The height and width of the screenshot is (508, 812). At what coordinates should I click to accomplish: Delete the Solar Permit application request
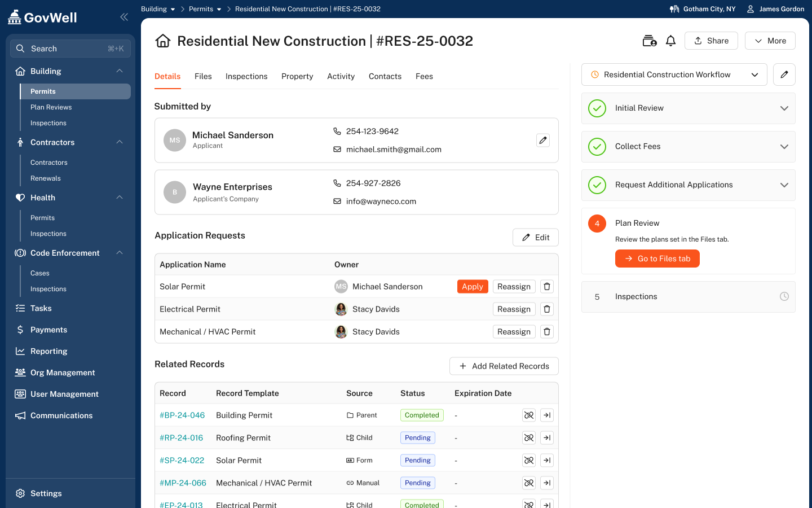[546, 287]
